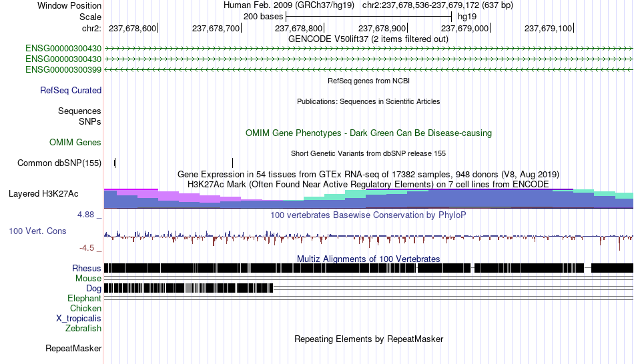Click the H3K27Ac layered signal graph
The width and height of the screenshot is (634, 364).
click(368, 199)
